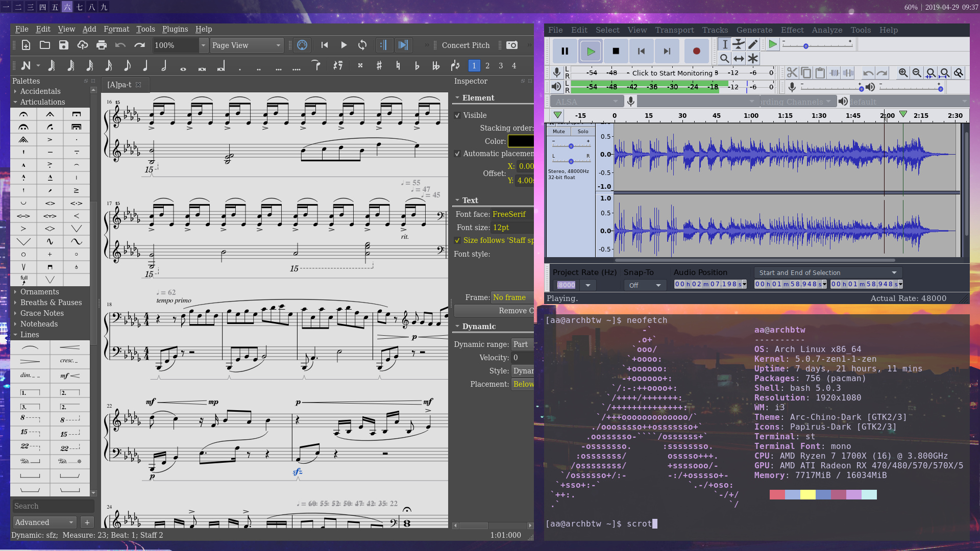Cut selection with Audacity scissors icon

pos(792,73)
